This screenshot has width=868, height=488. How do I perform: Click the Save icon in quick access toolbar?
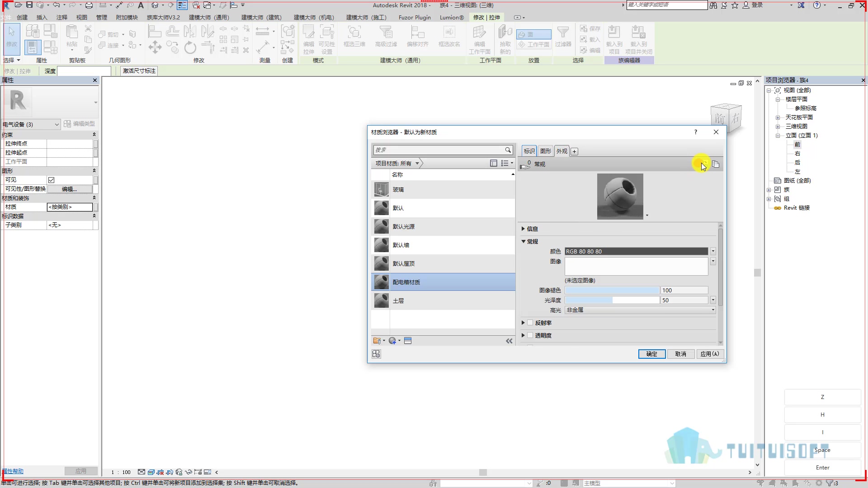[x=29, y=5]
